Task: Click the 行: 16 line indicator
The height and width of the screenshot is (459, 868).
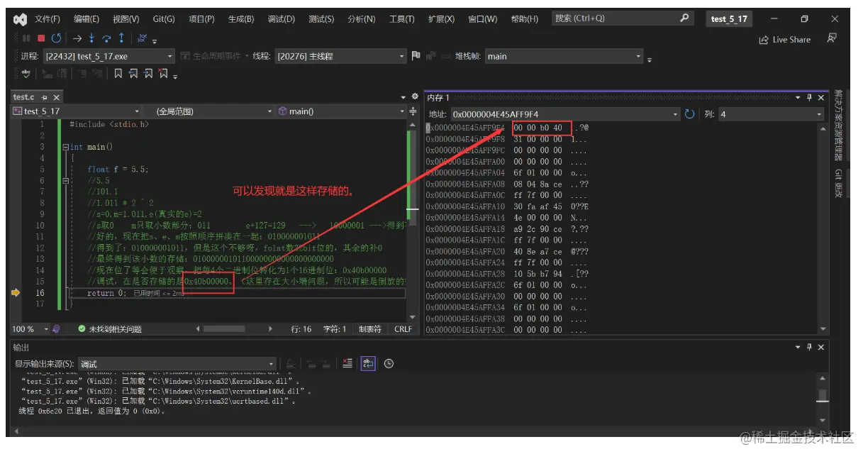Action: [301, 329]
